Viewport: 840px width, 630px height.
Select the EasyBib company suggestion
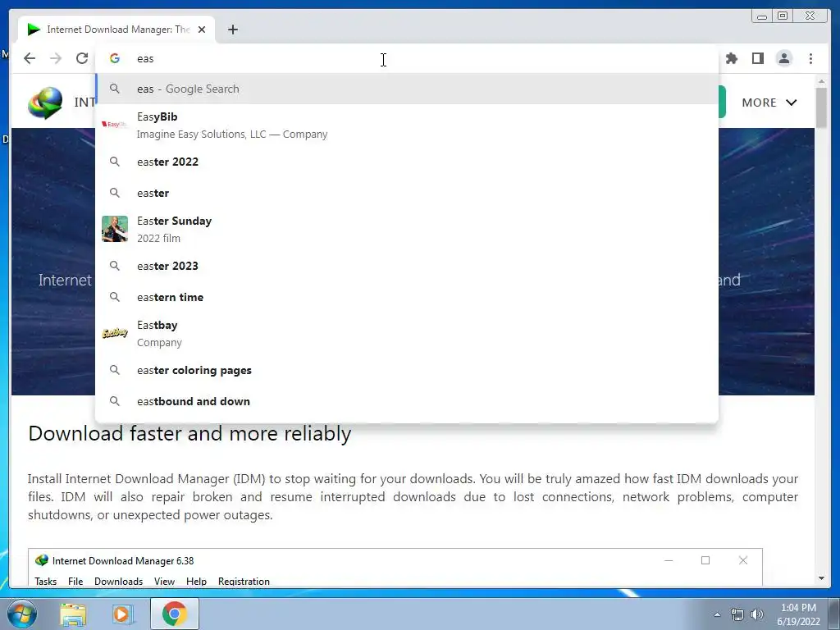pyautogui.click(x=407, y=125)
